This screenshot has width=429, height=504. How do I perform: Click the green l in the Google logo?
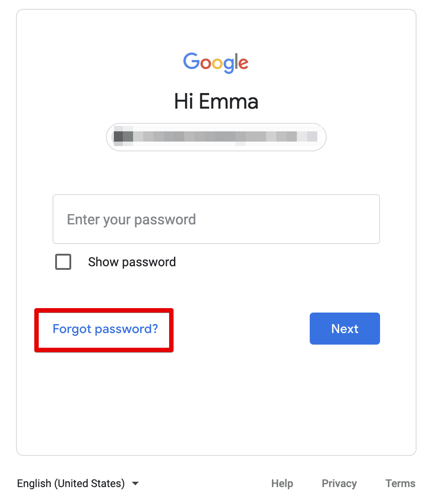coord(236,61)
